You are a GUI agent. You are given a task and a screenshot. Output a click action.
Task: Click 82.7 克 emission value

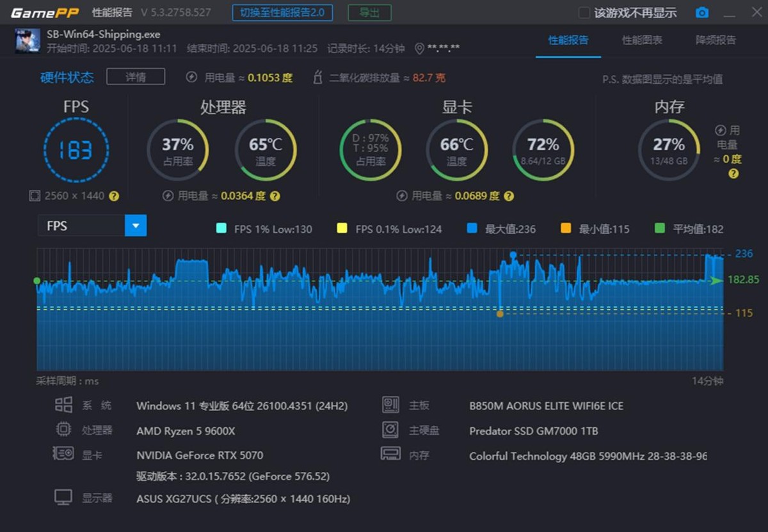(429, 77)
